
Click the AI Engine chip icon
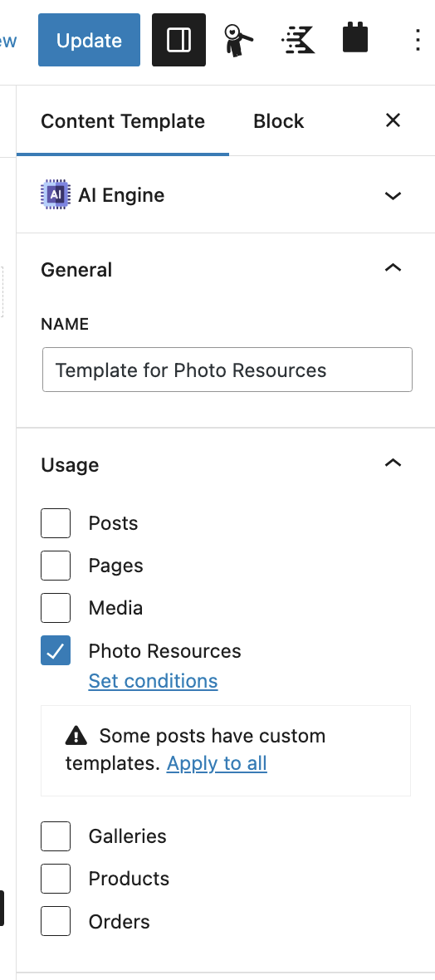pyautogui.click(x=56, y=195)
